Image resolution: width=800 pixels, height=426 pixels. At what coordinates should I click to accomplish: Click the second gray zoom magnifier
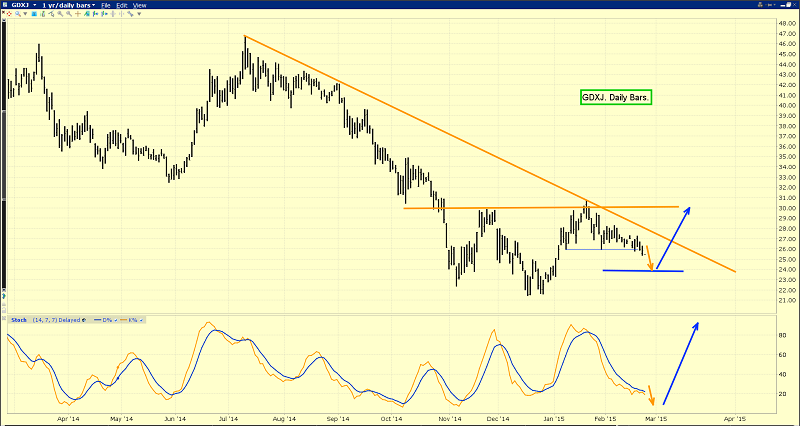tap(69, 14)
